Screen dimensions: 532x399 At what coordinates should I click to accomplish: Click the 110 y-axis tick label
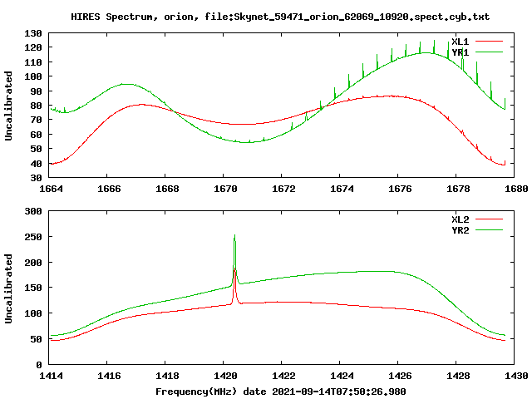click(x=33, y=62)
